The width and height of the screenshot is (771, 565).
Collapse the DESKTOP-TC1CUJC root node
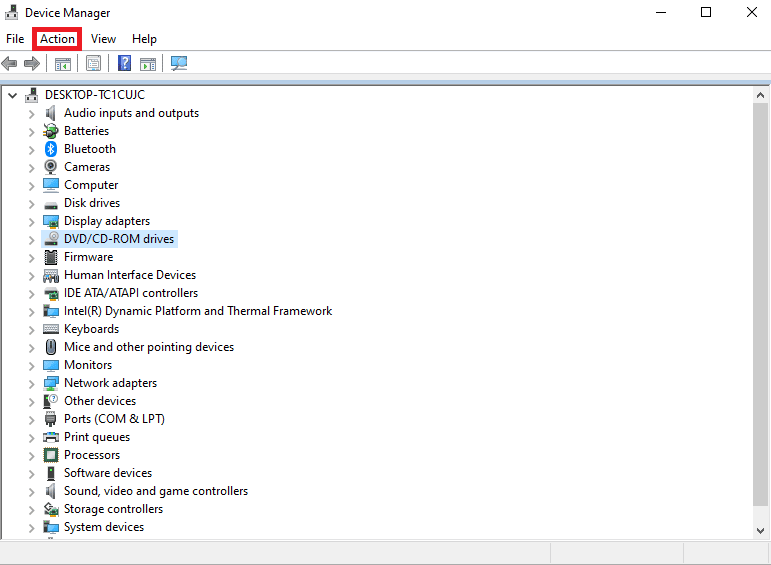(x=13, y=95)
